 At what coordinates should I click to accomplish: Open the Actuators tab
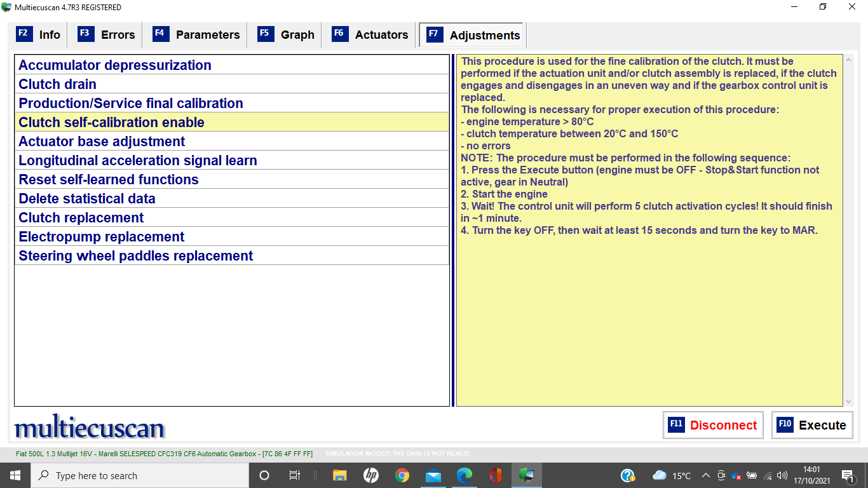coord(370,35)
